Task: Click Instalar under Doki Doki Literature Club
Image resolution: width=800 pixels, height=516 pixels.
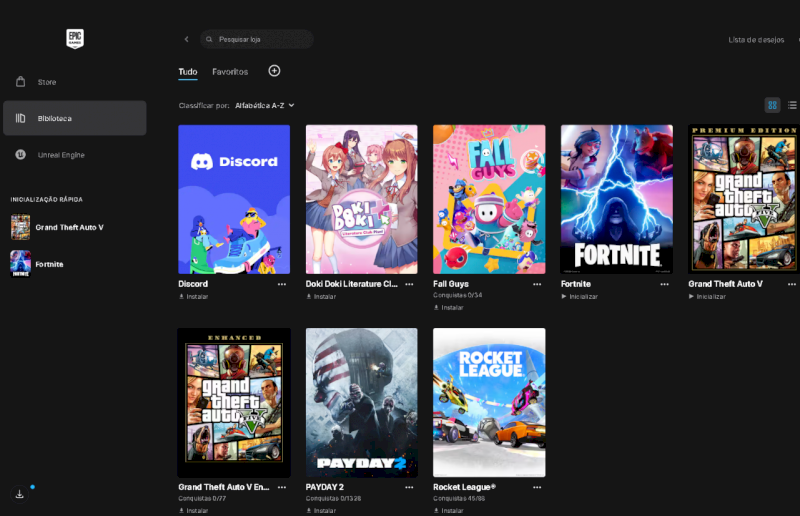Action: (321, 297)
